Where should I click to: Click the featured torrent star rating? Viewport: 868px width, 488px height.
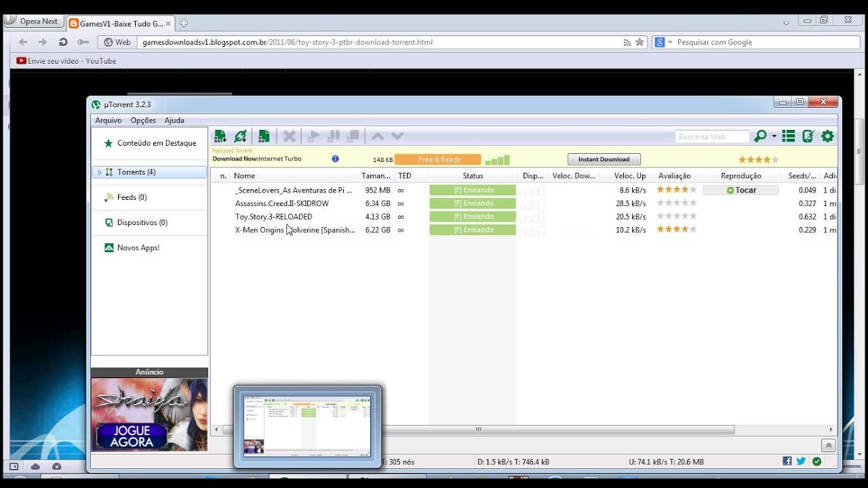(x=758, y=160)
